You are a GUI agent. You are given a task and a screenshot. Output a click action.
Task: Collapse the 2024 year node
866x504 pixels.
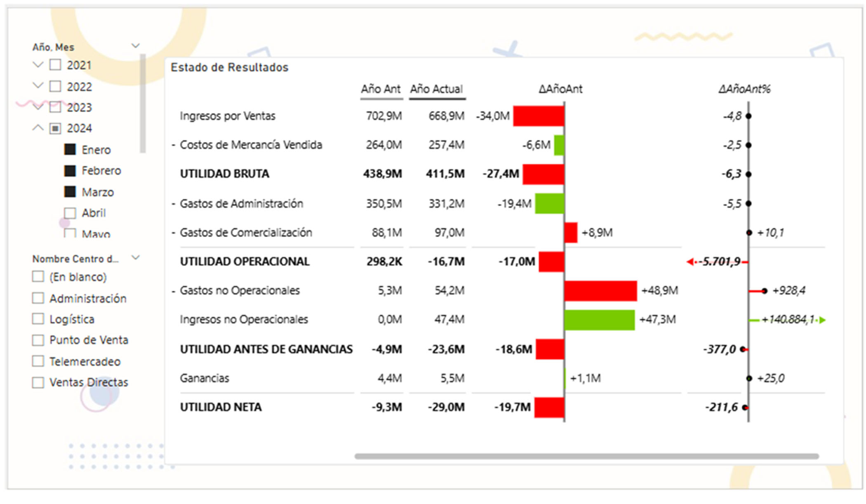click(x=38, y=128)
